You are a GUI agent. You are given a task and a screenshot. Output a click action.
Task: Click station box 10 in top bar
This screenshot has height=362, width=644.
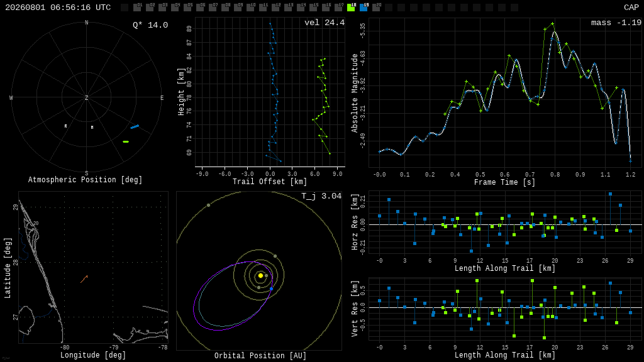250,8
